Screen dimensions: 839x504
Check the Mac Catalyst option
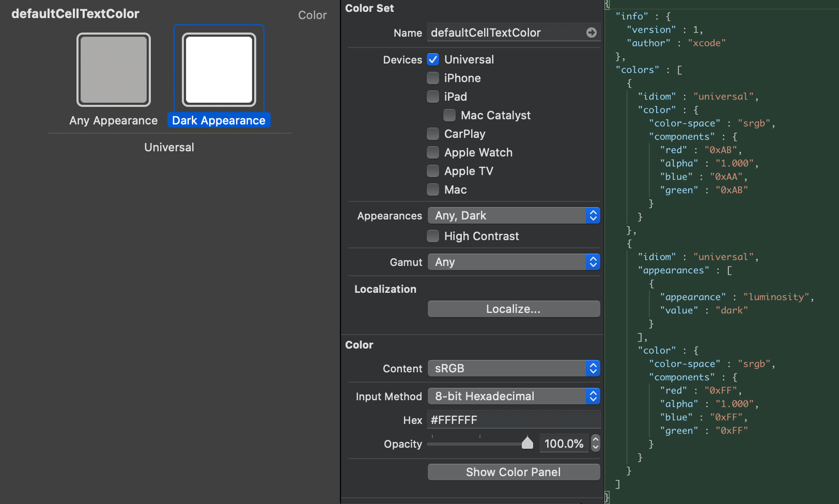pos(449,115)
